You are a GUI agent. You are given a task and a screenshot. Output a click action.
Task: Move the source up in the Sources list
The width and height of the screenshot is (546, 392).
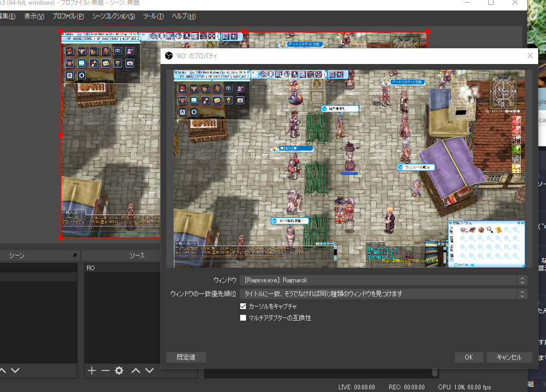click(x=136, y=370)
